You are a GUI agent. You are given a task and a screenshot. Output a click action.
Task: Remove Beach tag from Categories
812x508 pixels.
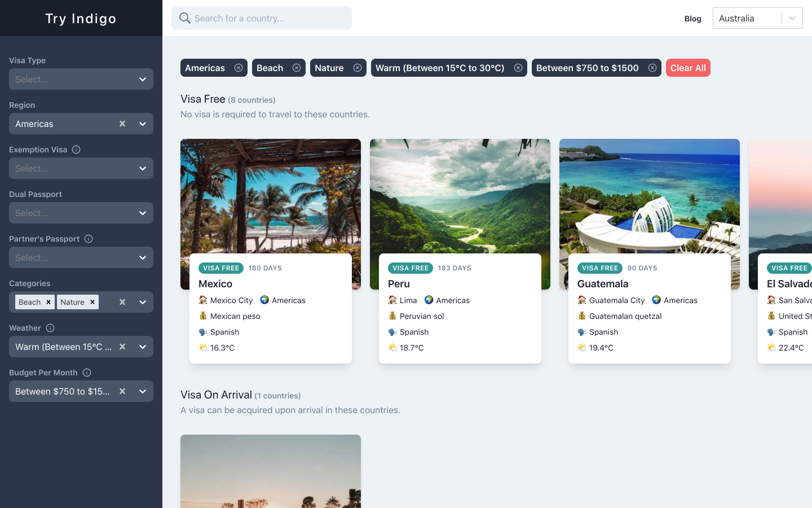click(x=48, y=302)
